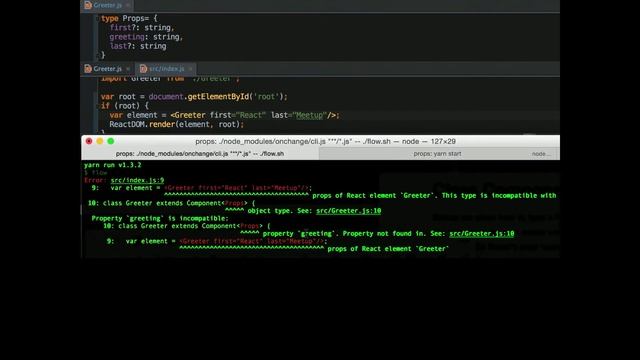
Task: Minimize the terminal window with the yellow button
Action: pos(100,141)
